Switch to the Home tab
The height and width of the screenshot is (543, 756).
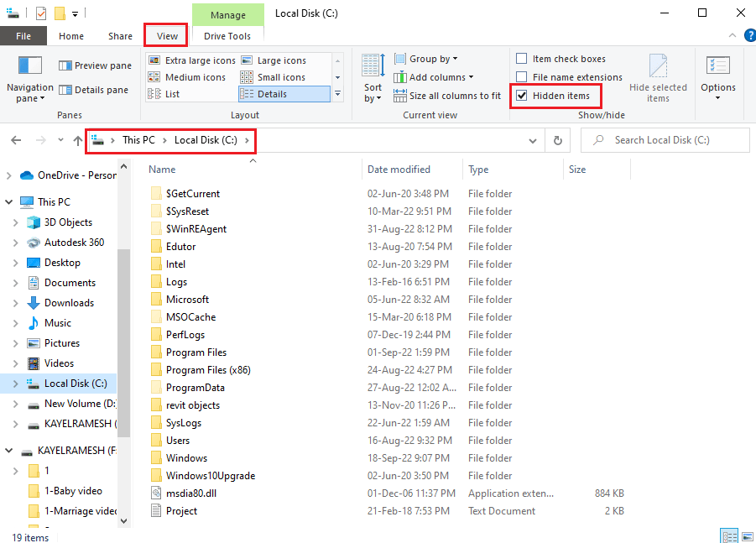tap(71, 36)
